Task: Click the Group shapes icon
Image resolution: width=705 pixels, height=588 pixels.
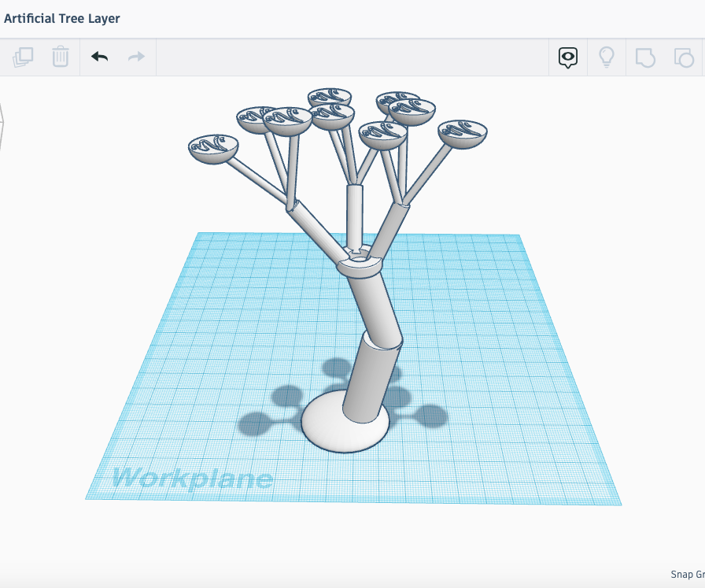Action: (x=645, y=57)
